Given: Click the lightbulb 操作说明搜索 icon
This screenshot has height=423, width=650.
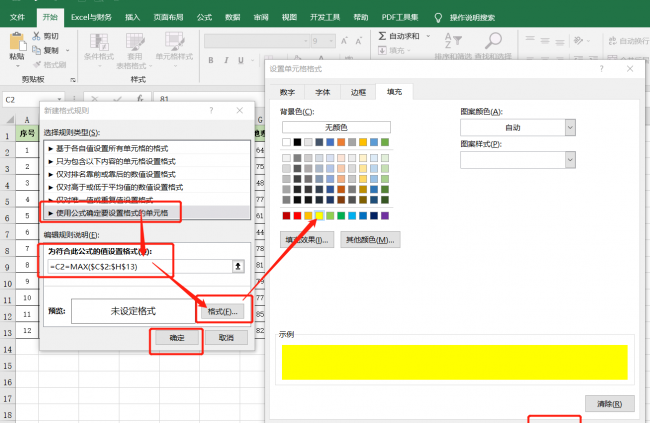Looking at the screenshot, I should tap(438, 17).
